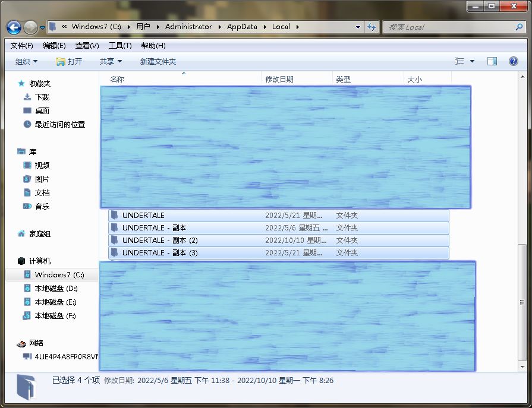Select the UNDERTALE - 副本 folder
This screenshot has width=532, height=408.
(x=279, y=227)
